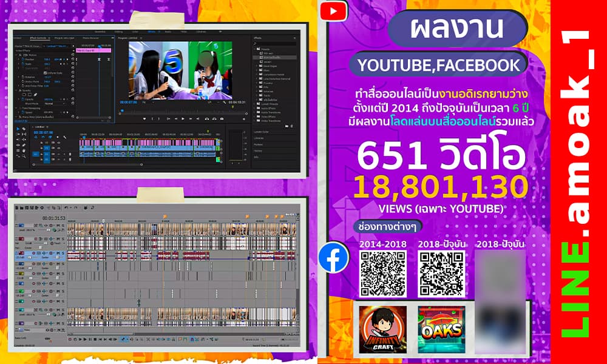The image size is (607, 364).
Task: Click the YOUTUBE,FACEBOOK banner label
Action: (439, 65)
